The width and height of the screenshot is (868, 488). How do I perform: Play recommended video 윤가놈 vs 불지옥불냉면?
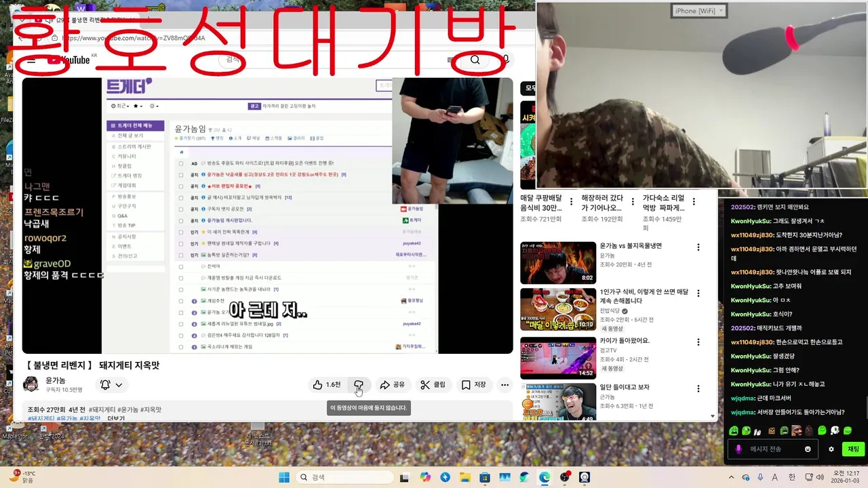(x=557, y=263)
